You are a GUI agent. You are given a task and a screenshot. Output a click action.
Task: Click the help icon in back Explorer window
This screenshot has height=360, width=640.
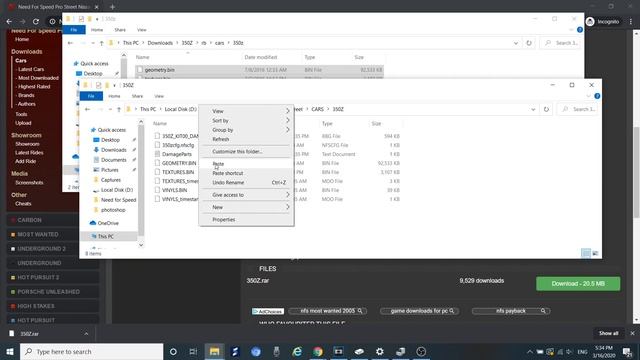click(580, 30)
